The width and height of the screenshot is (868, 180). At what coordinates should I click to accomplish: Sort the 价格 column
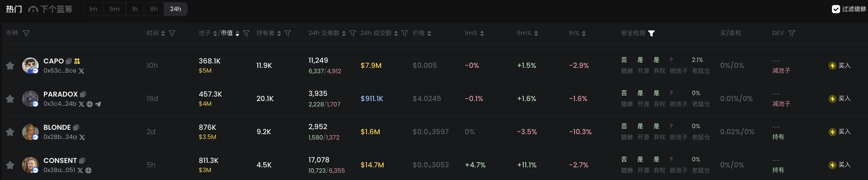click(x=429, y=33)
